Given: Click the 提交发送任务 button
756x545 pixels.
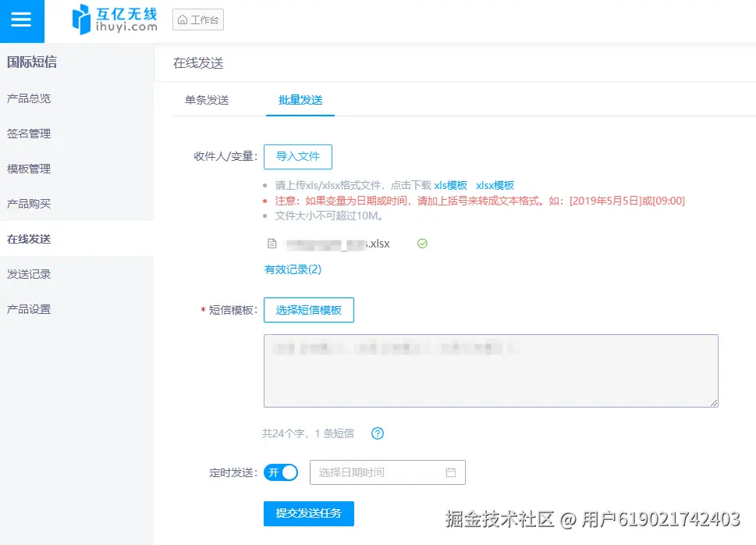Looking at the screenshot, I should [x=309, y=514].
